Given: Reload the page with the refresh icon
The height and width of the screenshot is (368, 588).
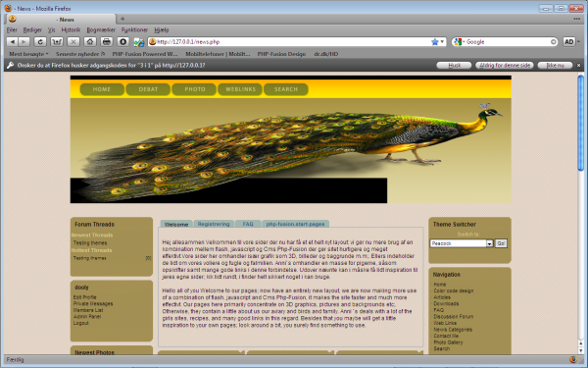Looking at the screenshot, I should 40,41.
